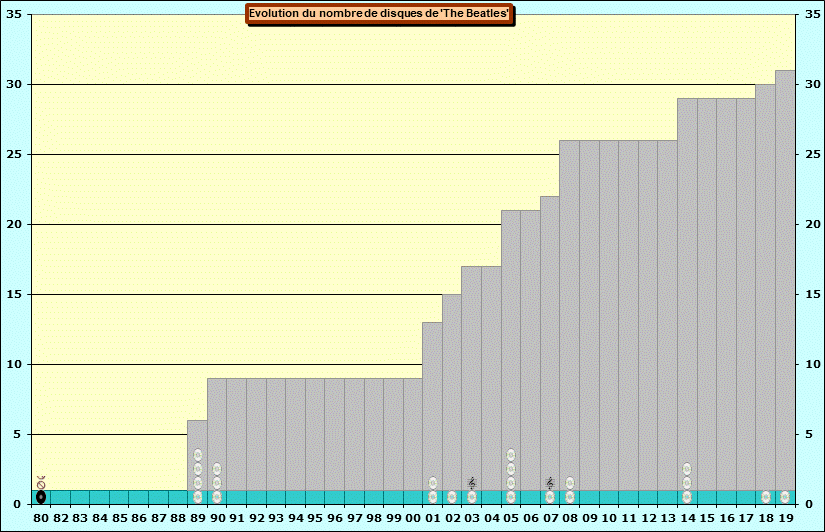The width and height of the screenshot is (825, 532).
Task: Click the x-axis year label 99
Action: click(x=394, y=518)
